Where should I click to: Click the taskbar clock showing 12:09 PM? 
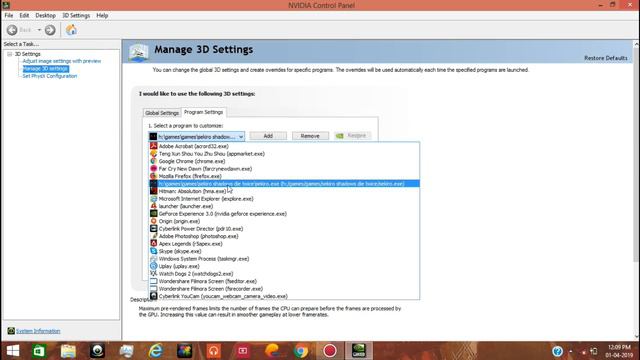click(619, 351)
